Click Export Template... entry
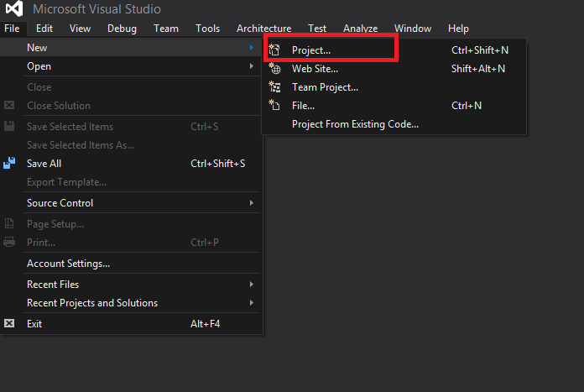 coord(130,182)
